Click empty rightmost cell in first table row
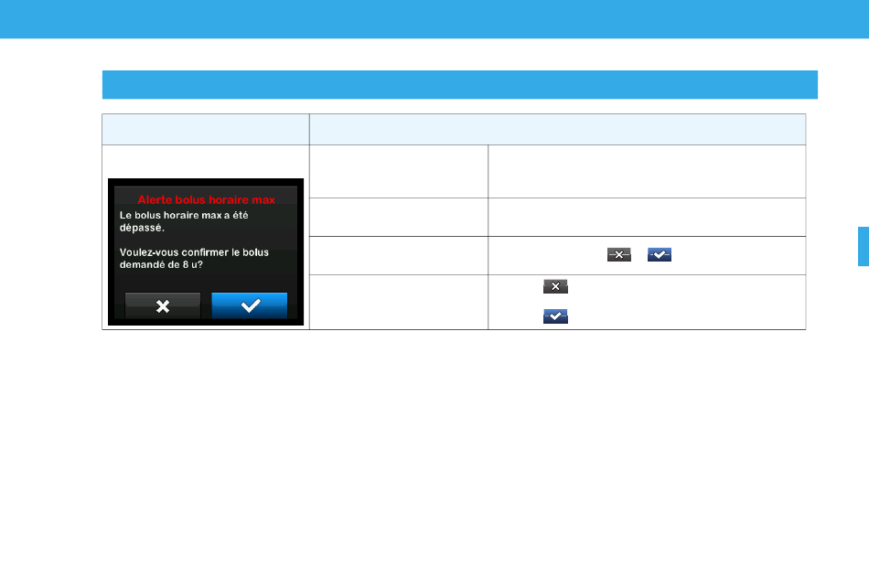 pos(646,171)
